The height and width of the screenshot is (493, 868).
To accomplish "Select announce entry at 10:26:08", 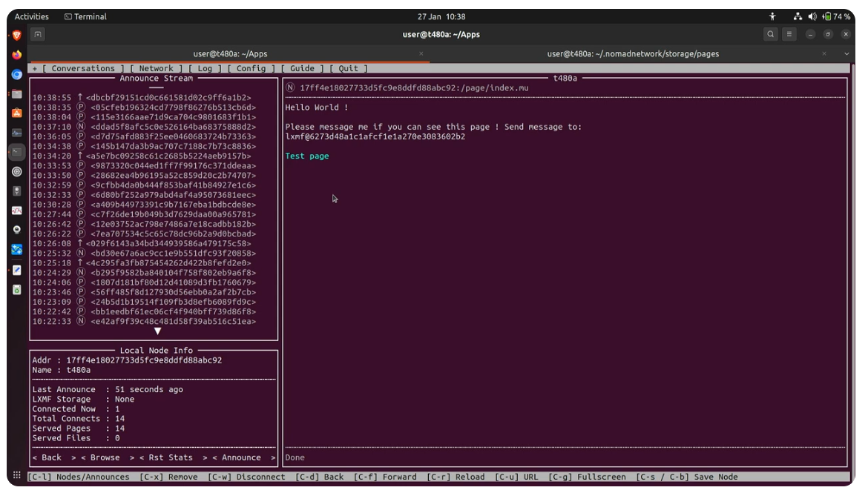I will [142, 243].
